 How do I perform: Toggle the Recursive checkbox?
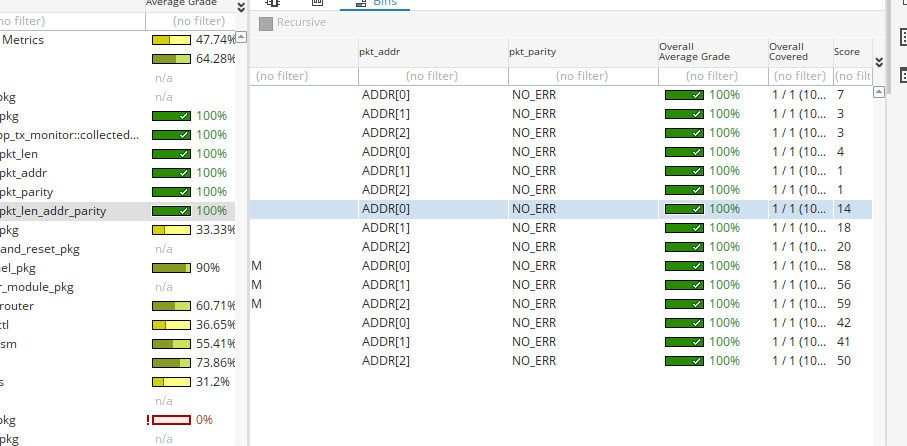pyautogui.click(x=266, y=22)
